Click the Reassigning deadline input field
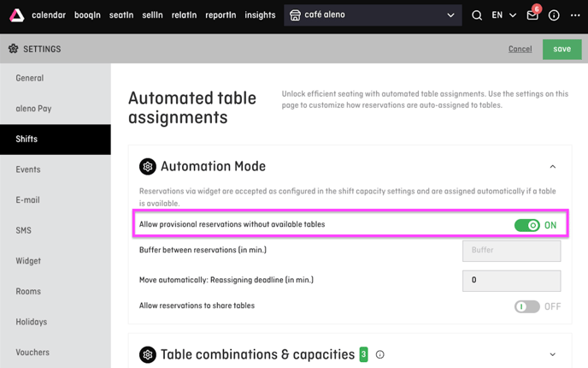Image resolution: width=588 pixels, height=368 pixels. pyautogui.click(x=511, y=281)
